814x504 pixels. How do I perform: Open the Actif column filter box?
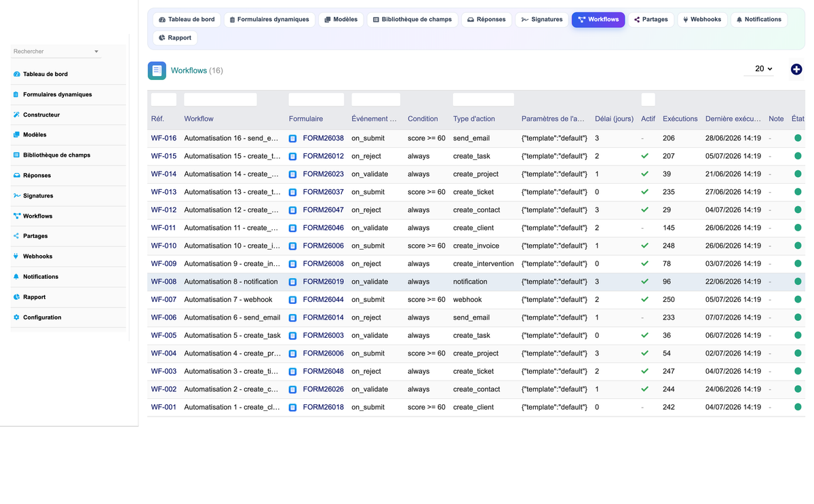(648, 100)
